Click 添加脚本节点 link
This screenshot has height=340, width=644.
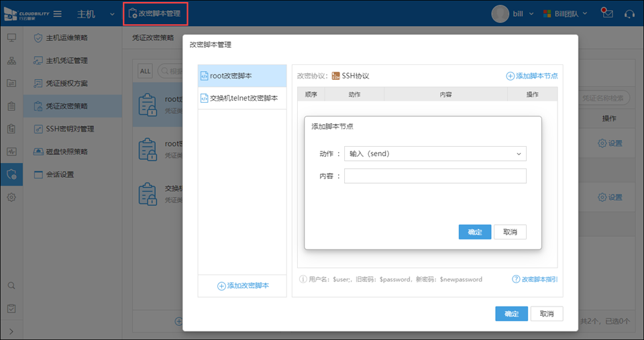[x=532, y=76]
